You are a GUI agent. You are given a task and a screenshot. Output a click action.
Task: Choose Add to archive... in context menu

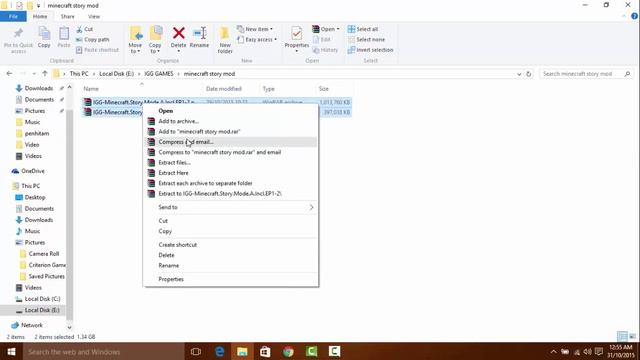point(231,121)
